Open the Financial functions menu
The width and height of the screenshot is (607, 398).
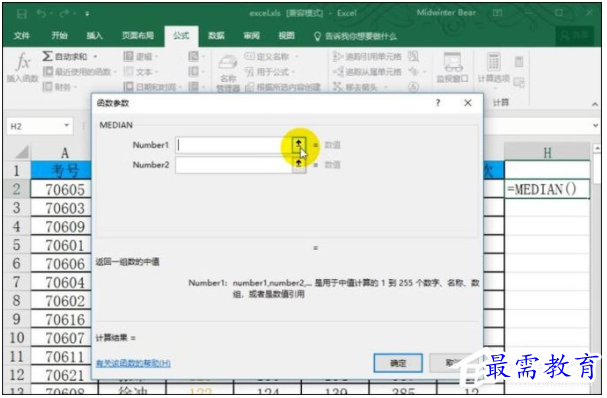point(59,87)
